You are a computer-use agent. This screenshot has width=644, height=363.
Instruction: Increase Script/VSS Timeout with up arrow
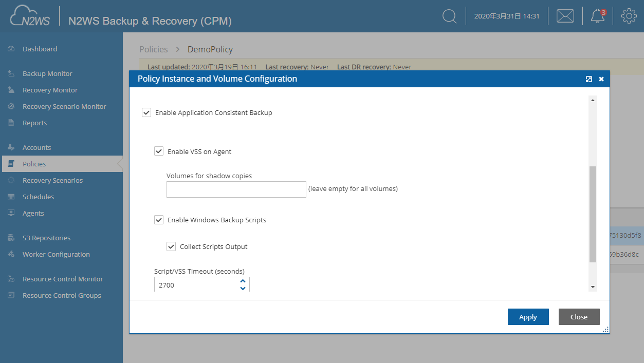(x=243, y=281)
